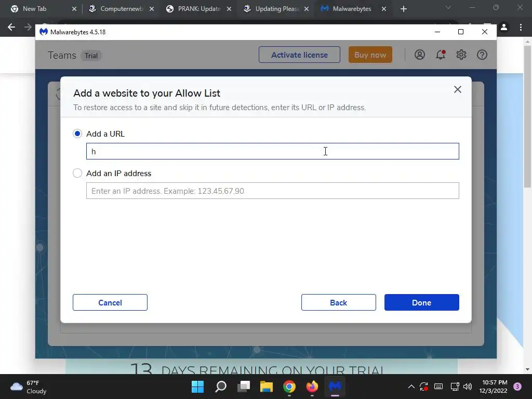Image resolution: width=532 pixels, height=399 pixels.
Task: Open the Chrome profile avatar icon
Action: coord(504,27)
